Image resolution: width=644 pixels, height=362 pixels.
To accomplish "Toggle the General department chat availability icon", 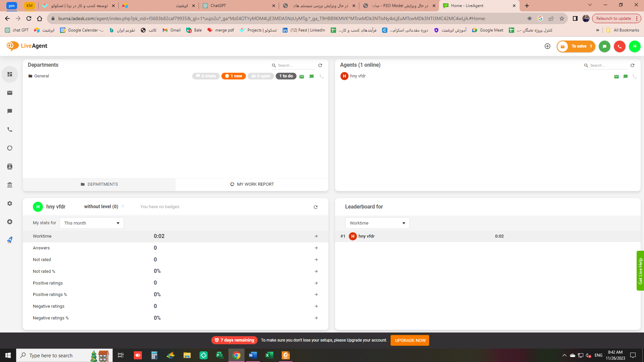I will [x=312, y=76].
